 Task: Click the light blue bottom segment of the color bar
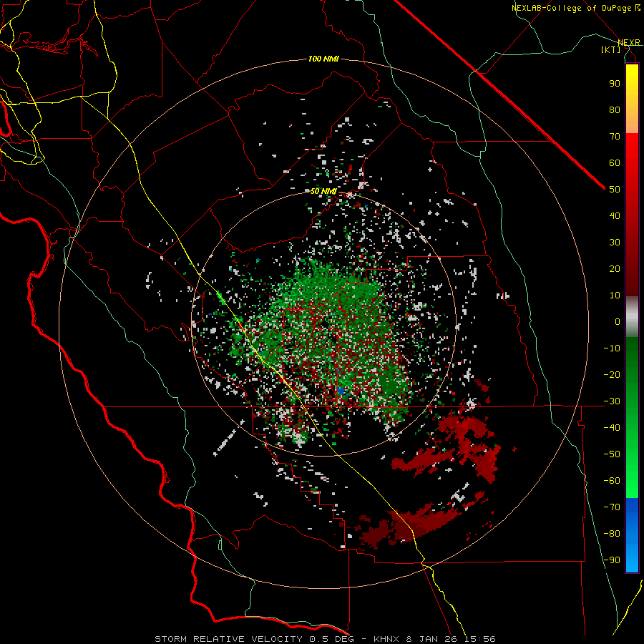632,559
